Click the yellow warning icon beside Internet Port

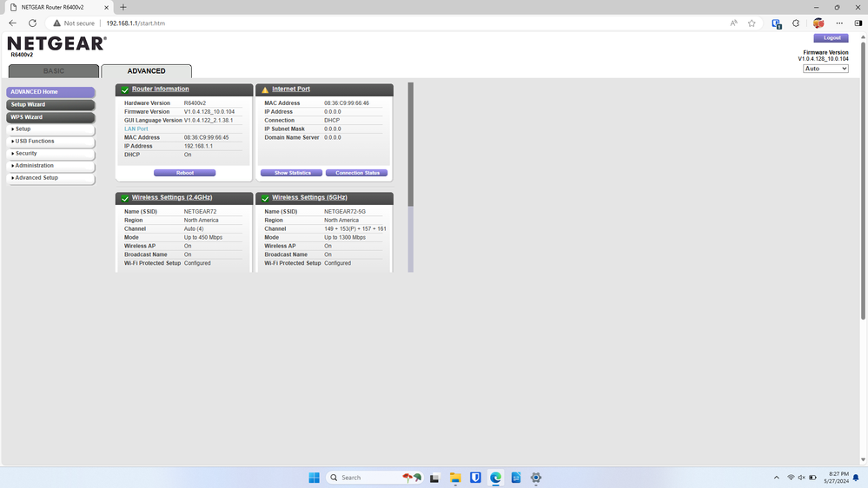click(265, 89)
